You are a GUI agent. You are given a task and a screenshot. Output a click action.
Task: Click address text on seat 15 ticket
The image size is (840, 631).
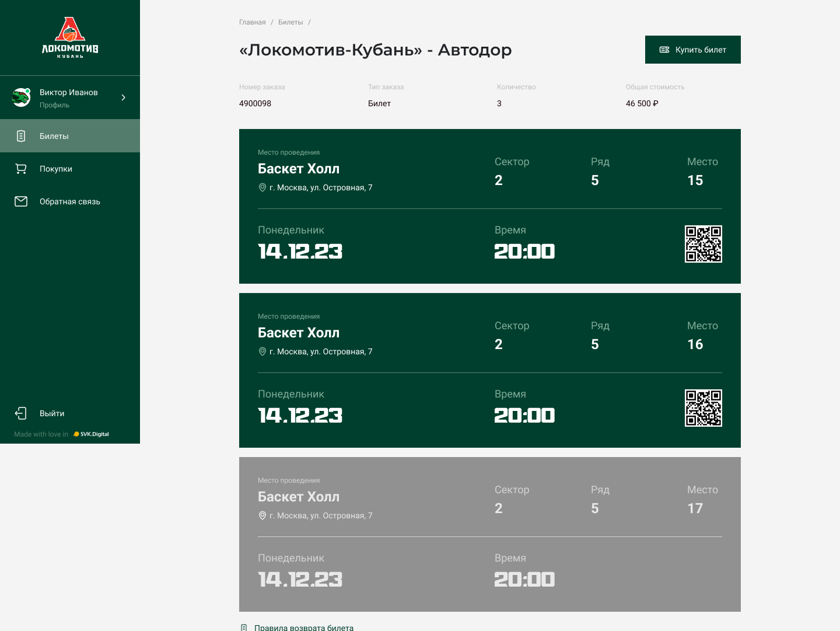tap(321, 187)
